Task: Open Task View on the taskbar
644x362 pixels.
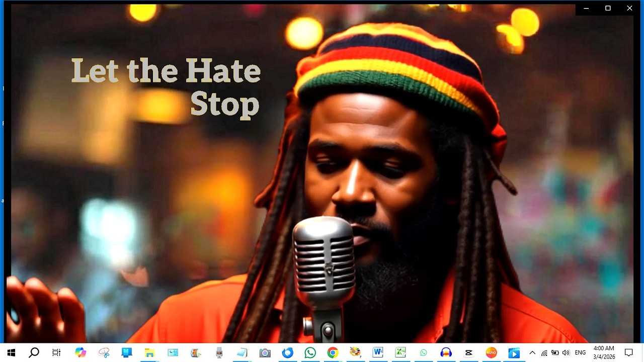Action: 56,352
